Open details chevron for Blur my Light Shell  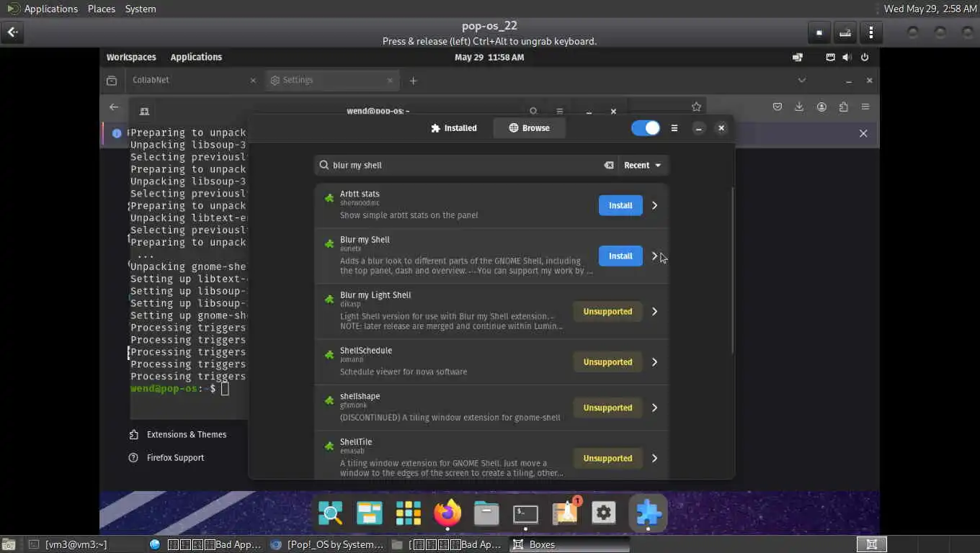(x=654, y=312)
